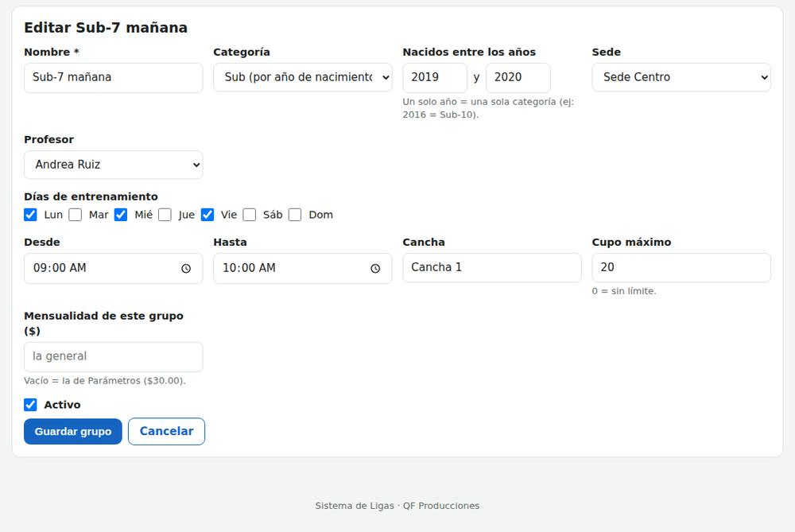Screen dimensions: 795x532
Task: Click the Nacidos entre los años label
Action: 469,52
